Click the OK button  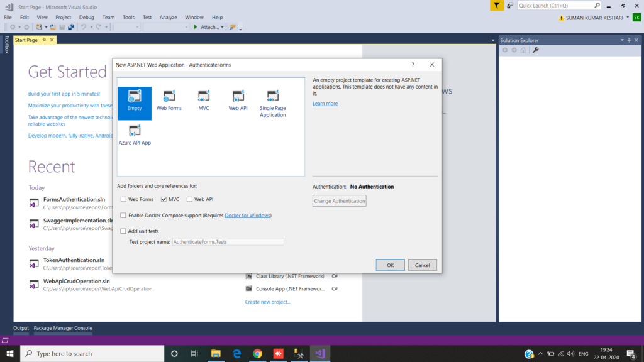390,265
